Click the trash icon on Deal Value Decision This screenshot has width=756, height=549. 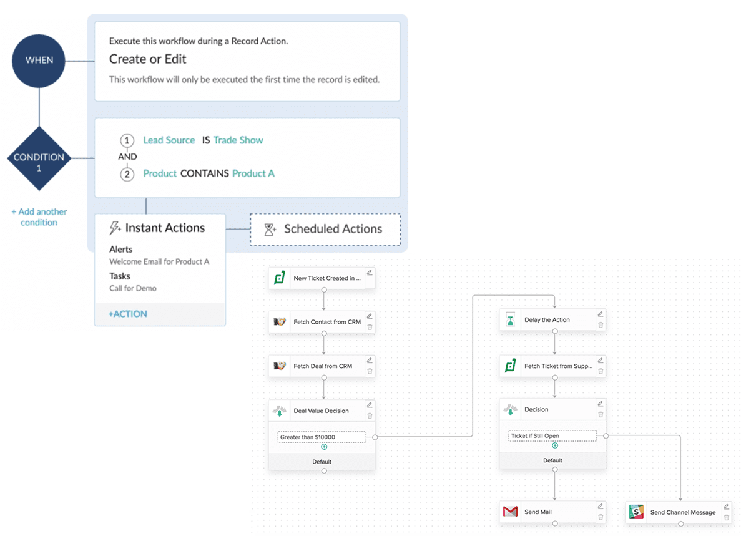point(370,416)
